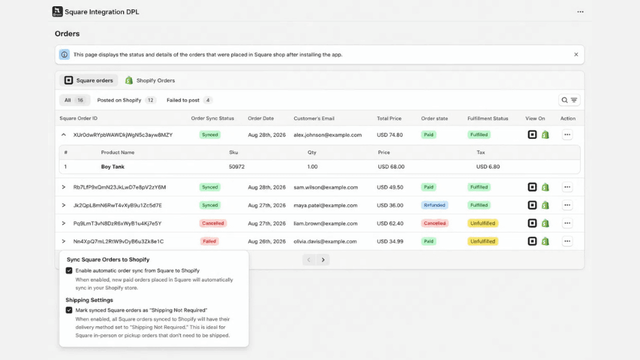Select the All 16 filter tab

(74, 100)
